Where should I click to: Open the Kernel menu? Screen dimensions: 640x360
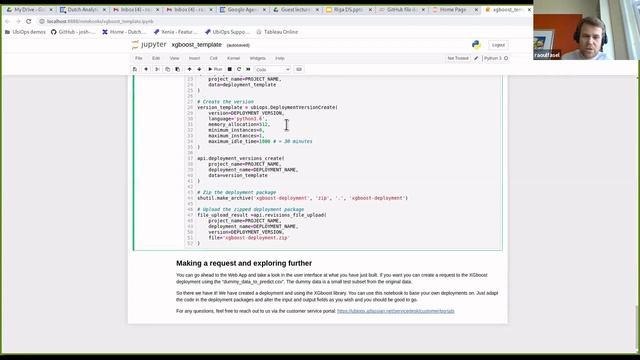click(x=233, y=58)
